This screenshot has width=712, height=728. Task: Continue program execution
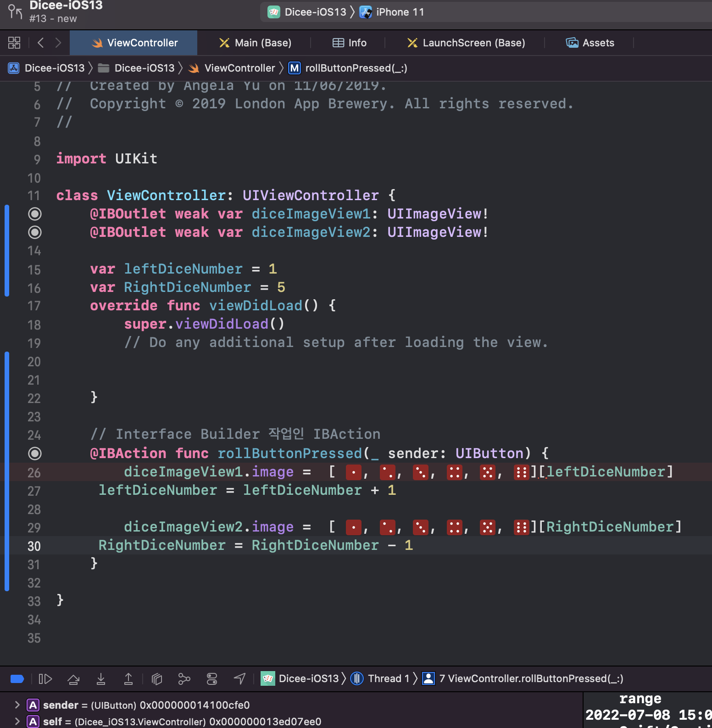pyautogui.click(x=45, y=678)
